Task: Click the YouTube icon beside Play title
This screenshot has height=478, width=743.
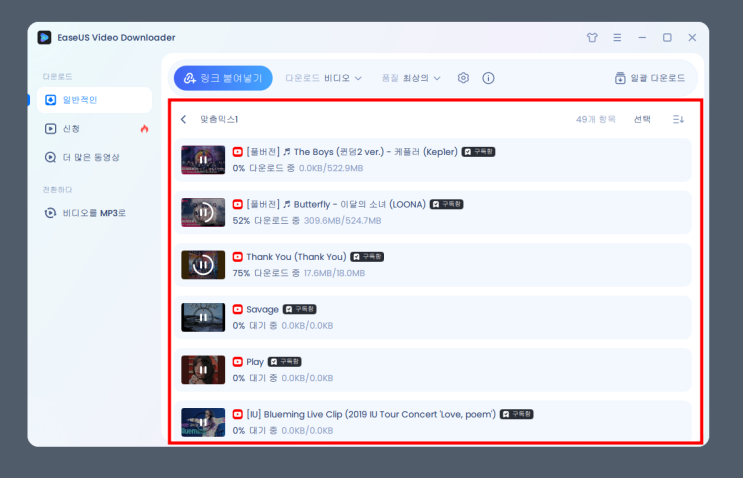Action: click(238, 362)
